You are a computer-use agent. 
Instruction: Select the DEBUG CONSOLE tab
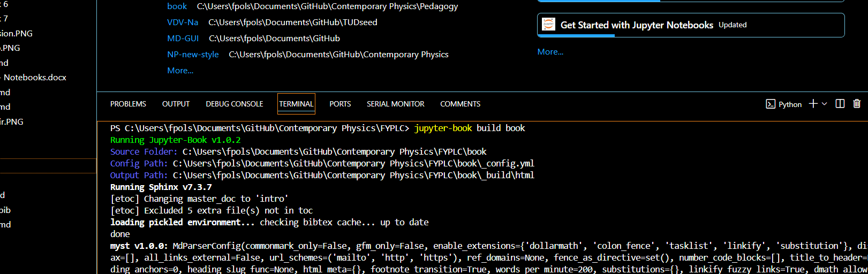click(234, 104)
